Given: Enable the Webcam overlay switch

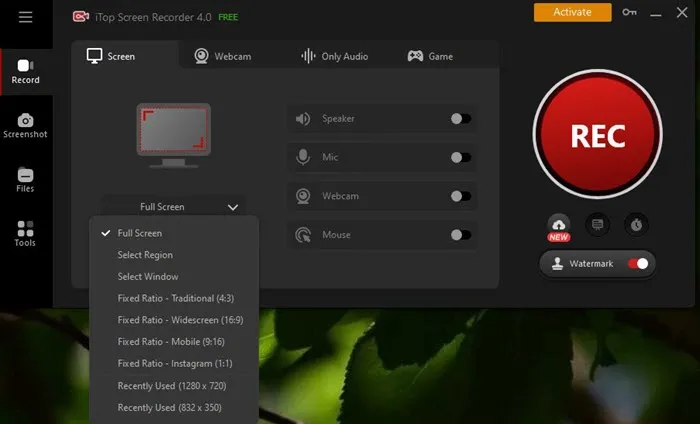Looking at the screenshot, I should (x=461, y=196).
